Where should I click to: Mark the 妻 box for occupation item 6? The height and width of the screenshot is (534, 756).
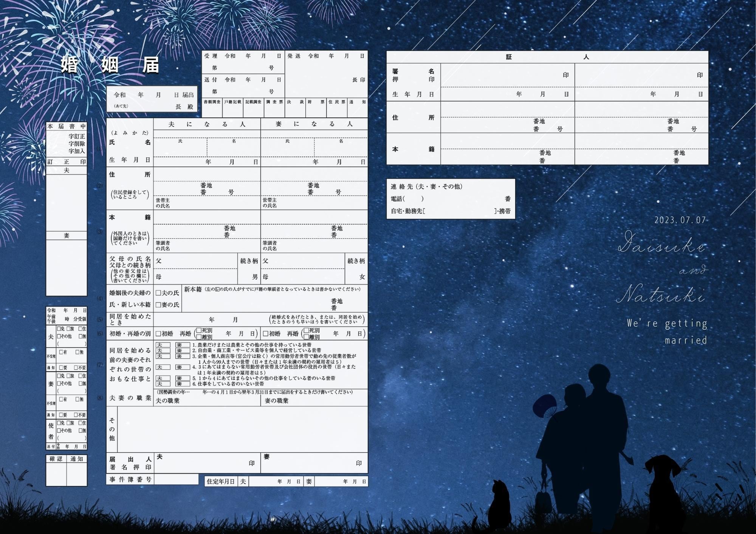[183, 384]
